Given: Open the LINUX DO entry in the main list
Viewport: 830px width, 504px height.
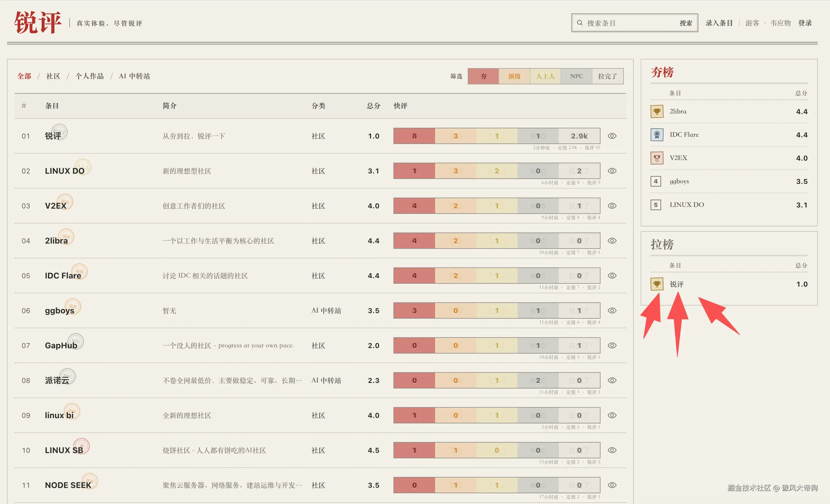Looking at the screenshot, I should [x=65, y=171].
